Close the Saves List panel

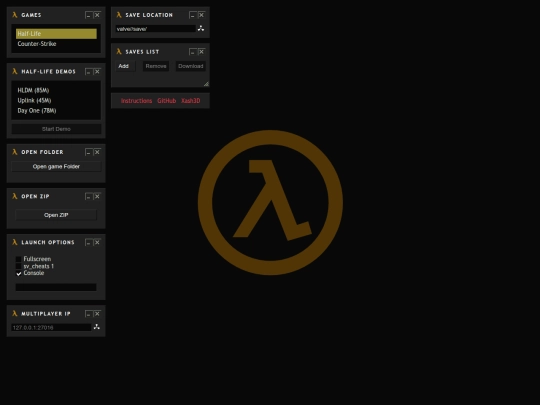tap(201, 52)
